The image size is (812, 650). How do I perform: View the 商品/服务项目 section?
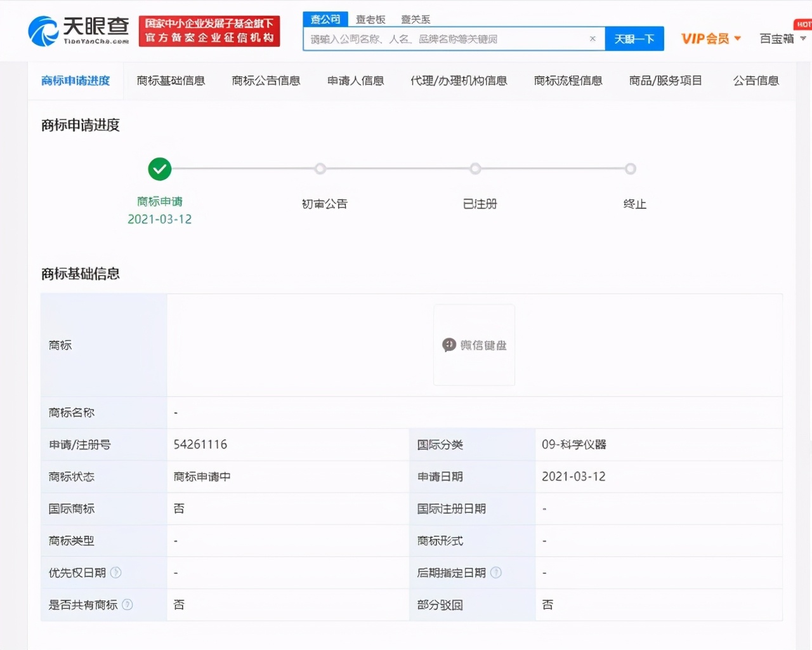[x=665, y=81]
